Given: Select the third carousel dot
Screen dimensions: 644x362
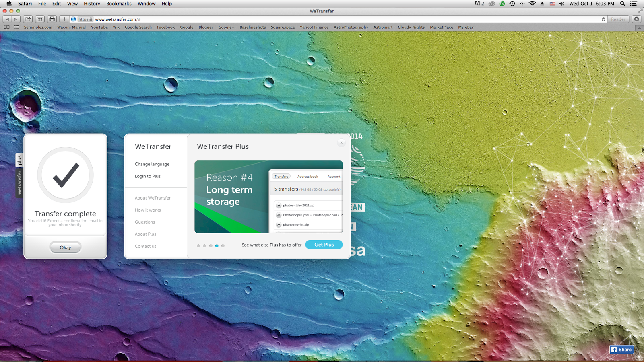Looking at the screenshot, I should click(211, 246).
